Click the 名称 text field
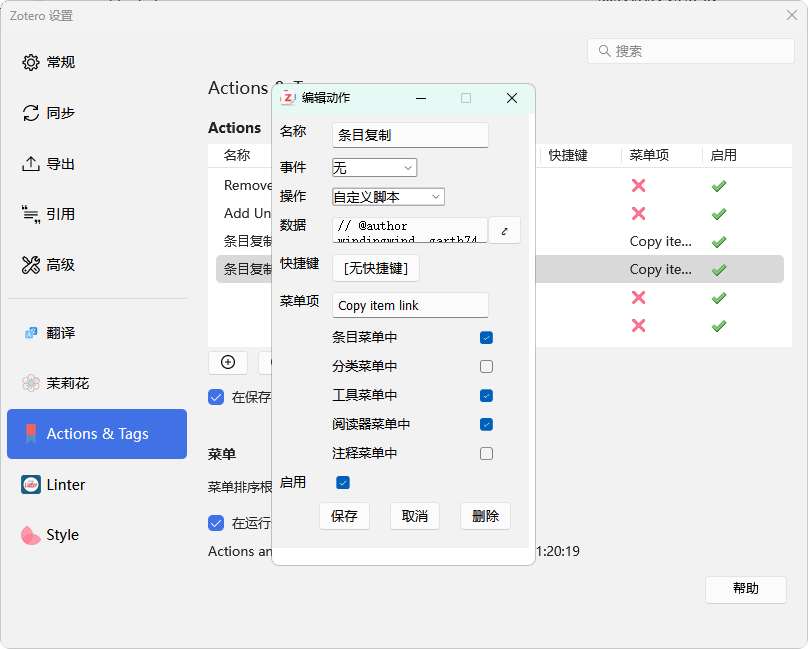808x649 pixels. coord(410,135)
